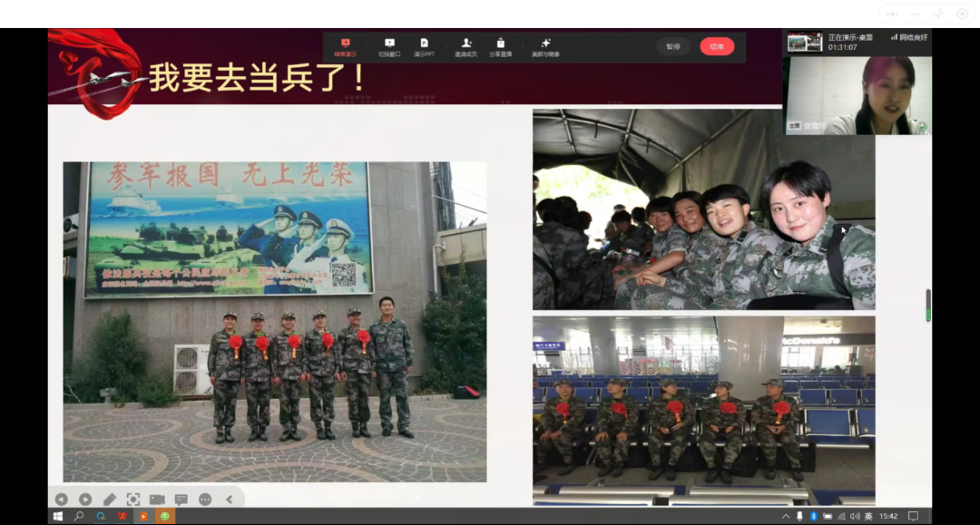Switch window using 切换窗口 icon

tap(389, 47)
